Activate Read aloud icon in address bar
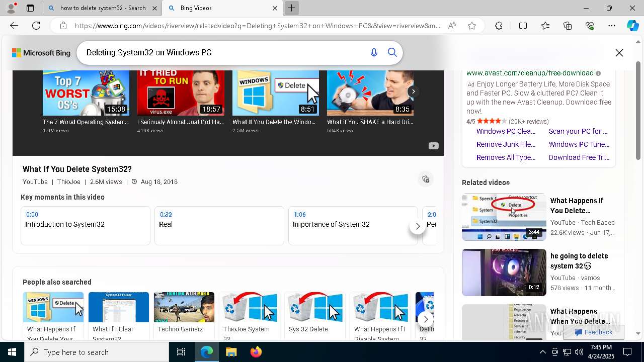This screenshot has height=362, width=644. pos(452,26)
